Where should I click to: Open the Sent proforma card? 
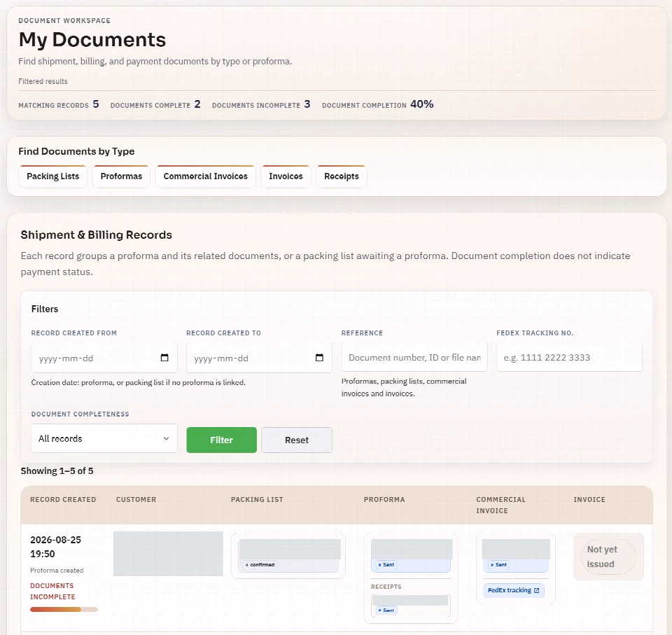pos(411,556)
